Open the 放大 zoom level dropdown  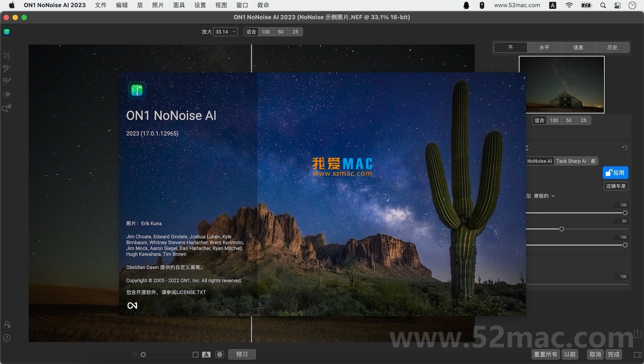225,31
